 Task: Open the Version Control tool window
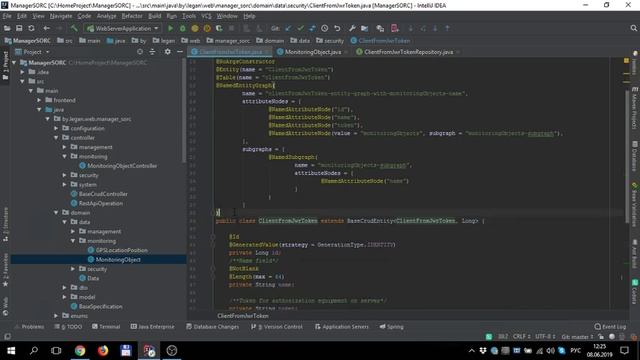pyautogui.click(x=277, y=327)
